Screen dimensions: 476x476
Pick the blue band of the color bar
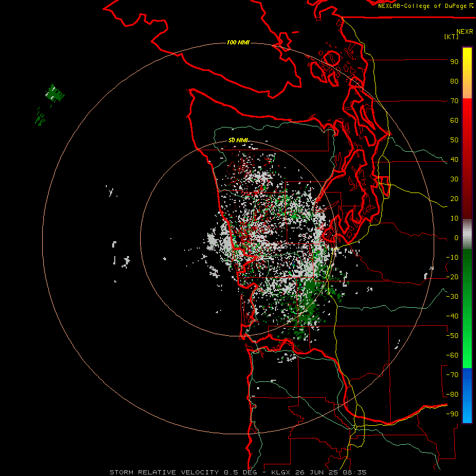(x=467, y=396)
